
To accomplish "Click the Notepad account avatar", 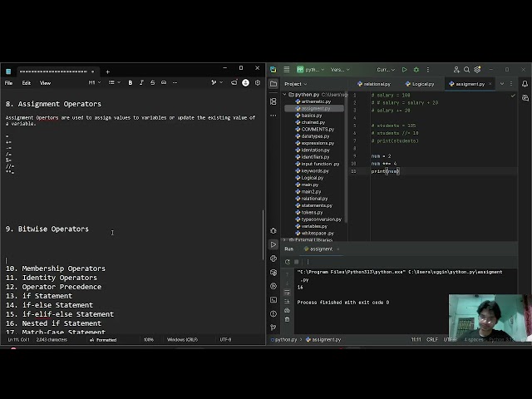I will pyautogui.click(x=246, y=83).
